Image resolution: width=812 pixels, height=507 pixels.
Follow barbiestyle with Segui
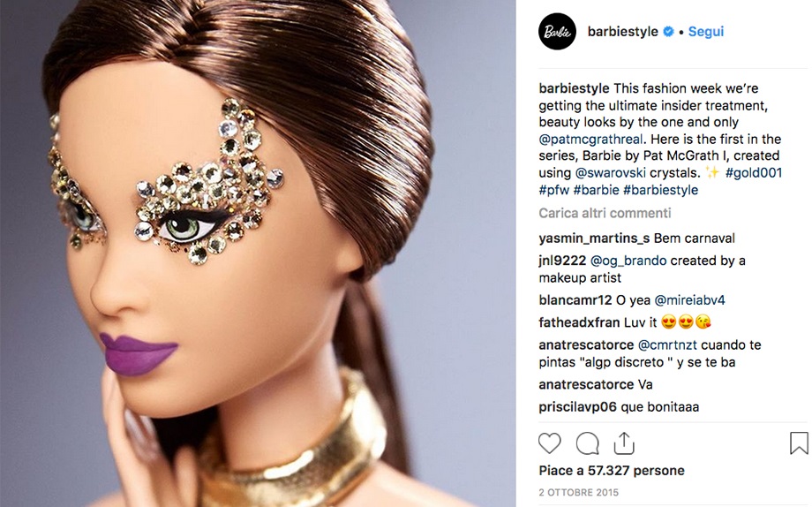[x=706, y=32]
